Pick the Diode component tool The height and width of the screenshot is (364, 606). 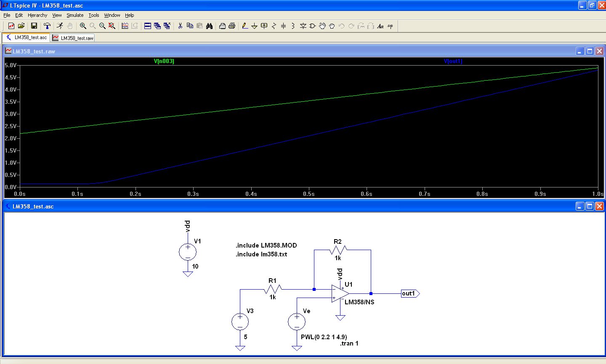pyautogui.click(x=303, y=26)
